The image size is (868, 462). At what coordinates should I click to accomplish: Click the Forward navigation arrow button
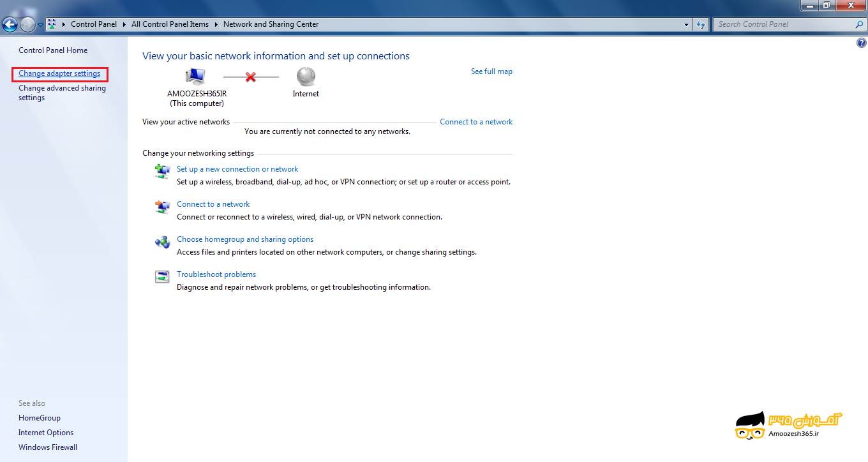coord(27,24)
